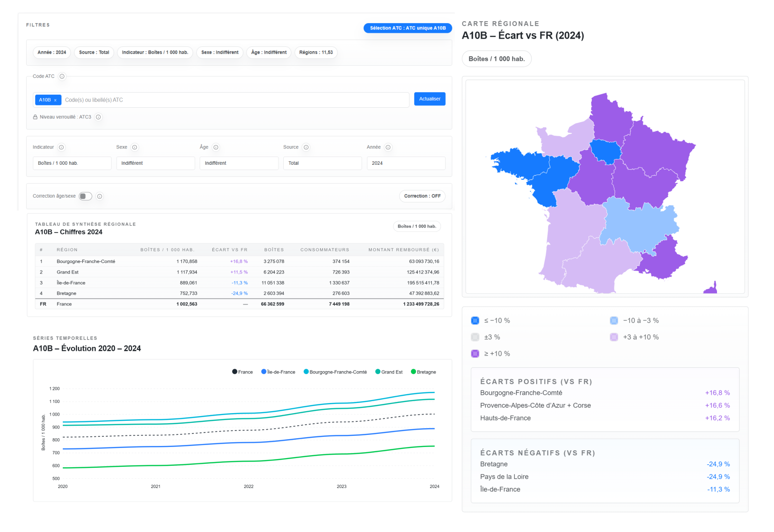Click the Année : 2024 filter chip

52,52
